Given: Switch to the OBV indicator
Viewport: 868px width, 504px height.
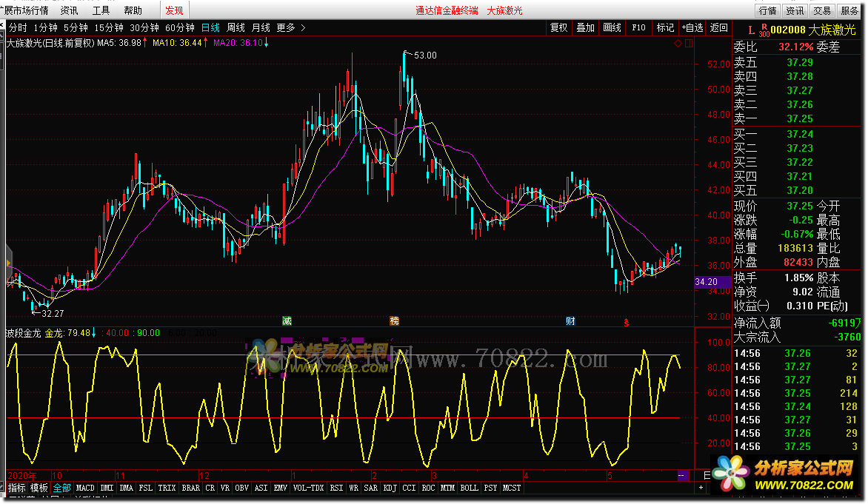Looking at the screenshot, I should point(241,488).
